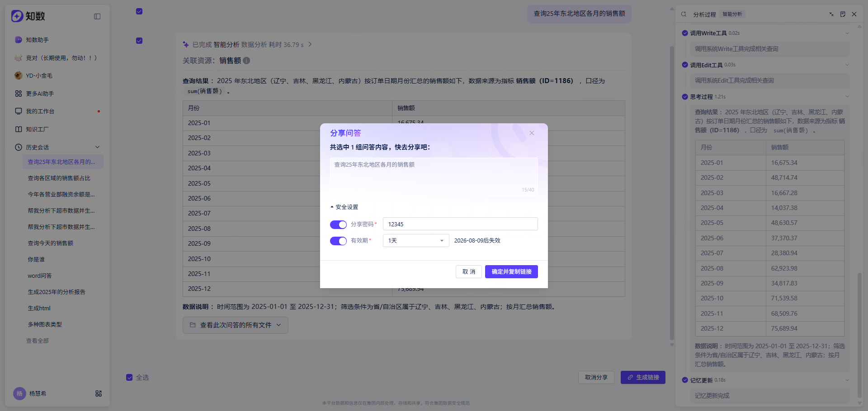Click the search icon in 分析过程 panel
Screen dimensions: 868x411
[684, 14]
